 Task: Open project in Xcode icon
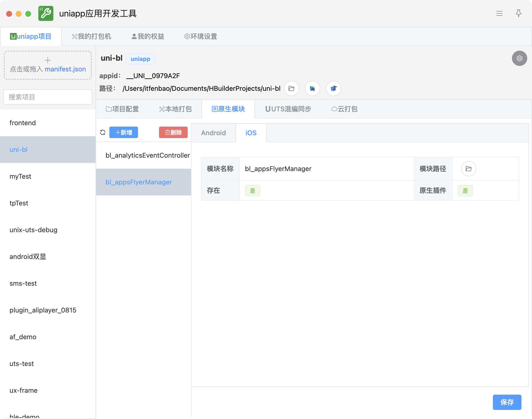click(333, 88)
